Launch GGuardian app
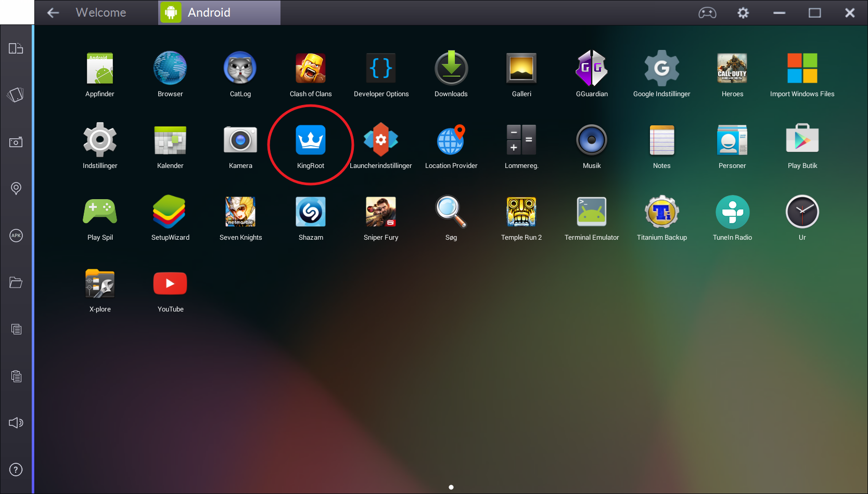 (592, 68)
